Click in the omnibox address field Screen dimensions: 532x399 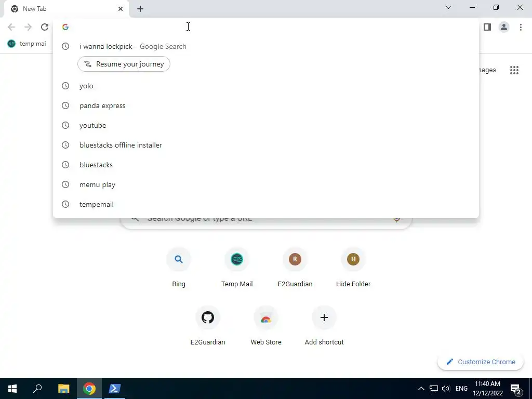265,27
